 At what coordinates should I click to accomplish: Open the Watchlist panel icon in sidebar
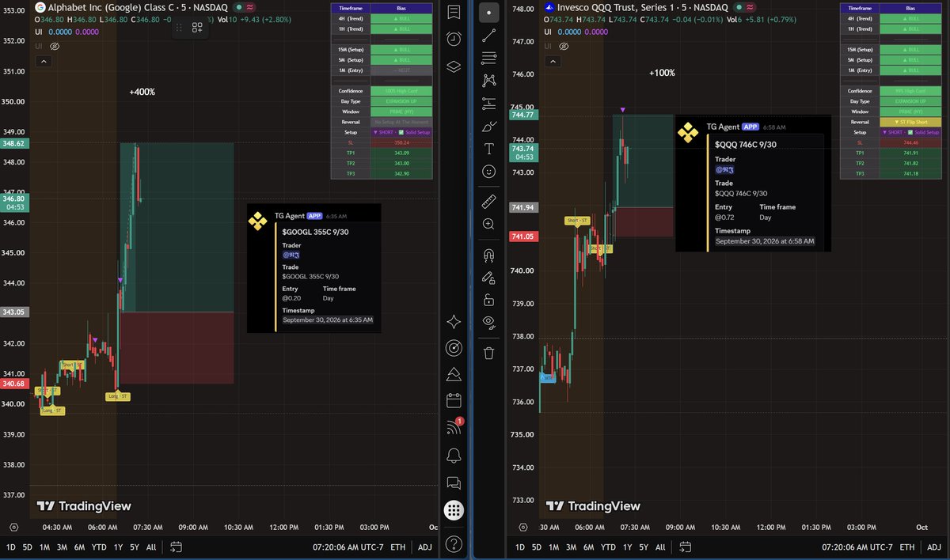454,12
